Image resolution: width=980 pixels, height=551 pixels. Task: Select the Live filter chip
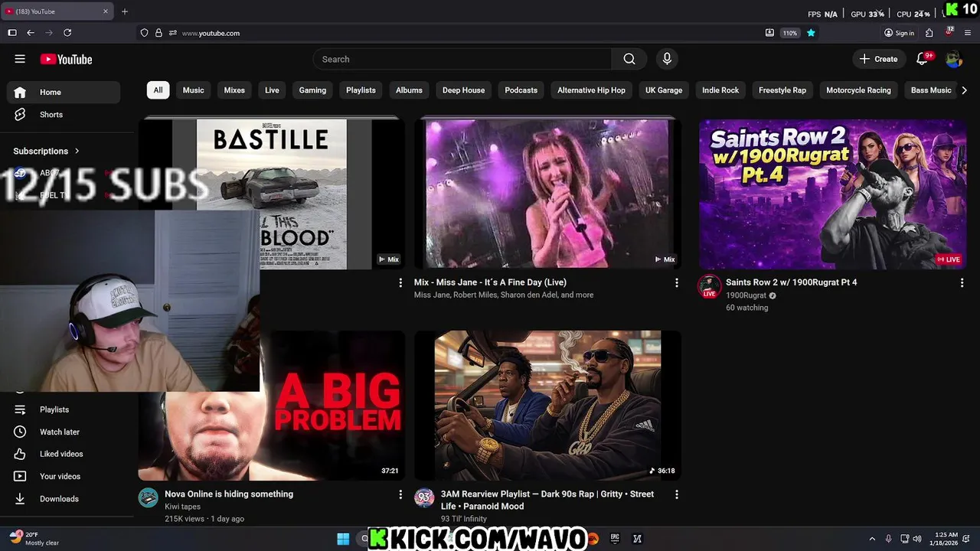272,90
